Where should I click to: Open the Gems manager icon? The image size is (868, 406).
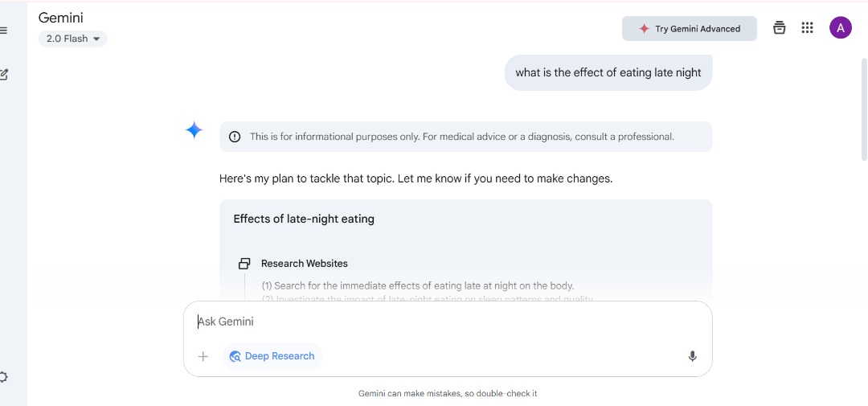pos(779,27)
